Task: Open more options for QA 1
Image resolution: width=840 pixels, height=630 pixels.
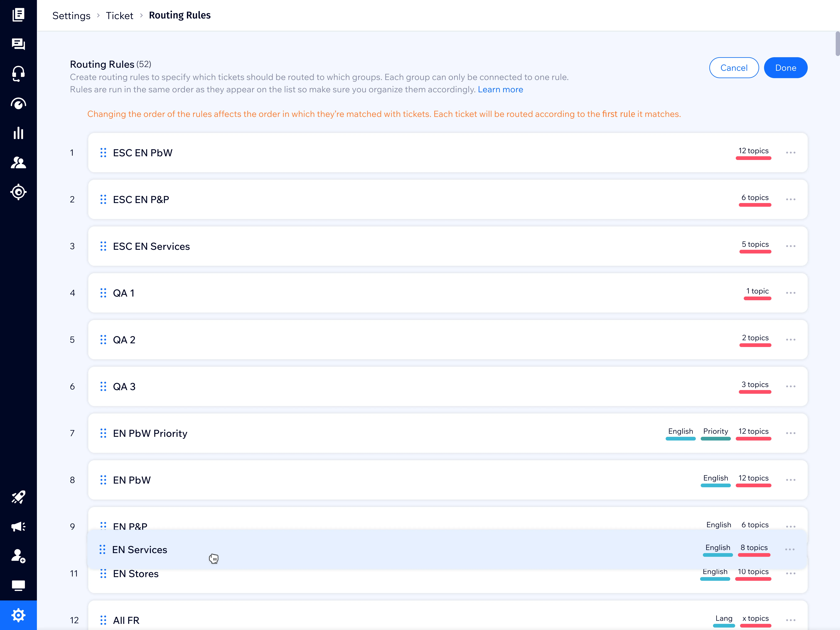Action: (791, 293)
